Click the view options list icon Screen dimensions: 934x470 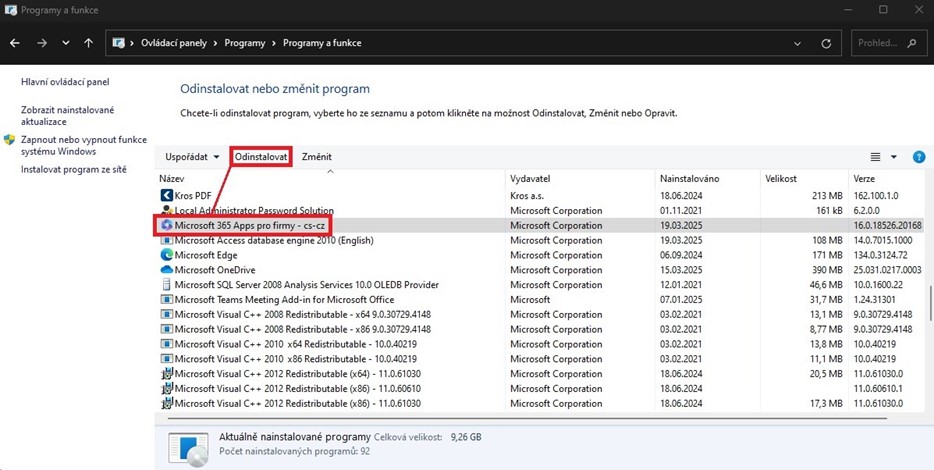875,157
